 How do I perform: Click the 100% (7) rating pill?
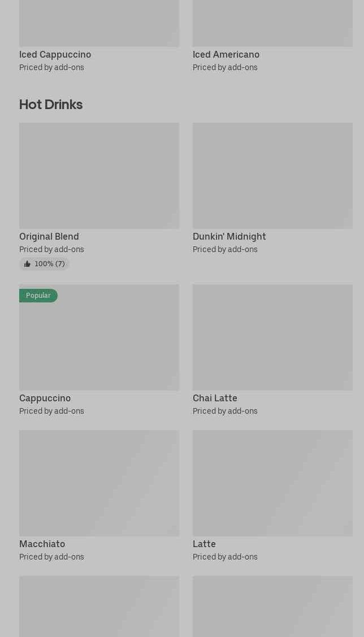[44, 264]
